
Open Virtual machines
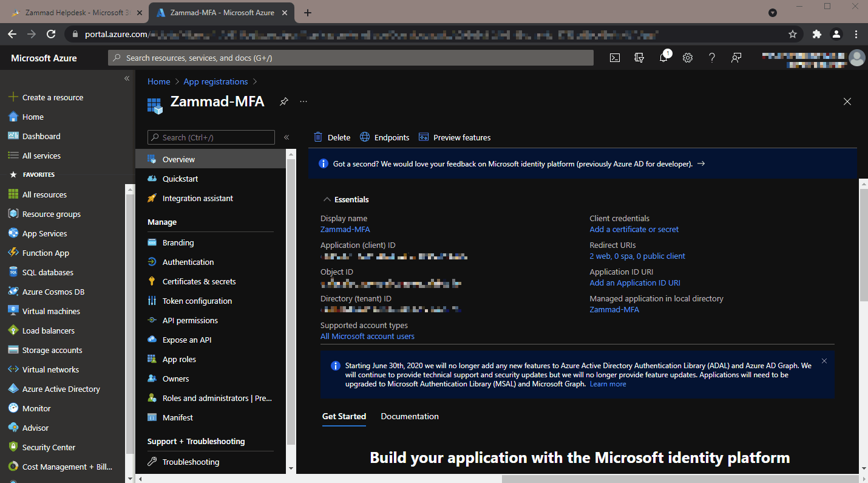pos(63,311)
